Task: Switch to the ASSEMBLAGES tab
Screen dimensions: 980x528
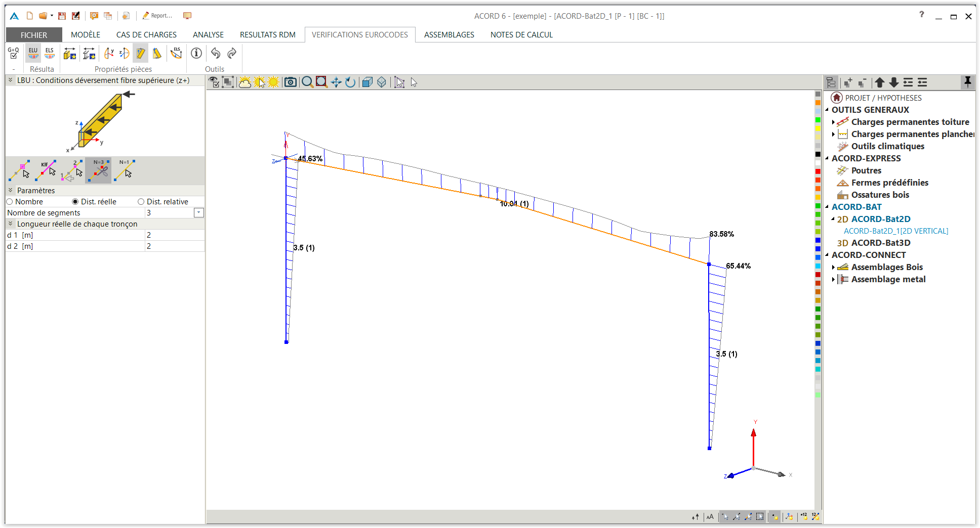Action: pos(449,35)
